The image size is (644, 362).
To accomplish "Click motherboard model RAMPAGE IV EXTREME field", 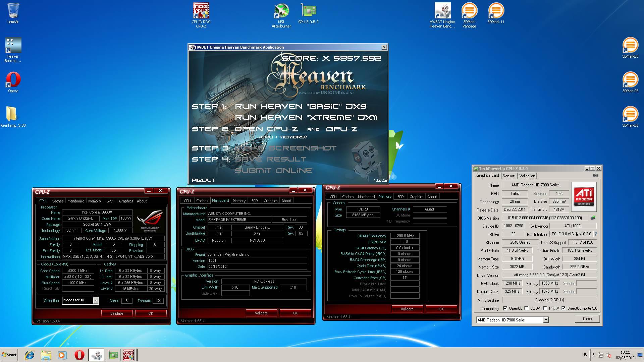I will coord(239,220).
